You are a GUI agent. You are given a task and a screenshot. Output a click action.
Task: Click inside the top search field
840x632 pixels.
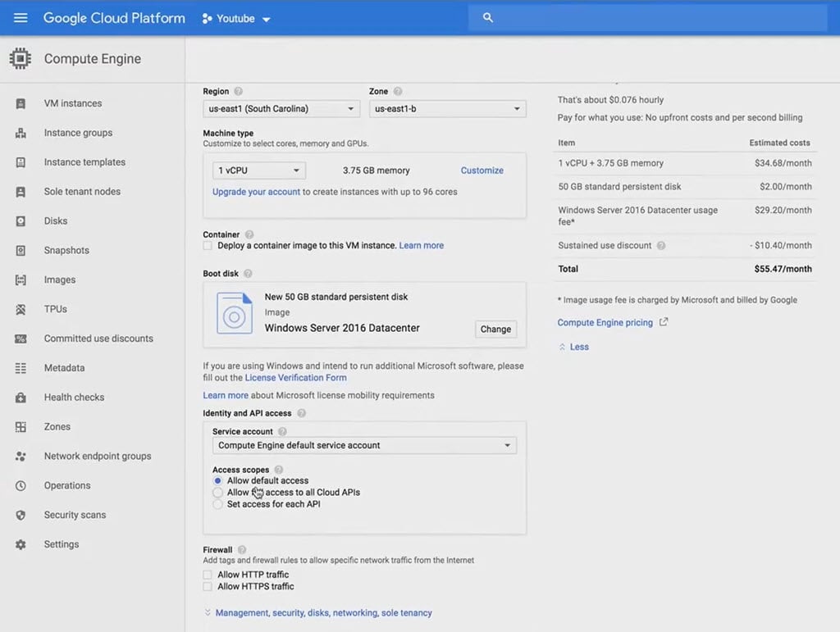pos(648,18)
